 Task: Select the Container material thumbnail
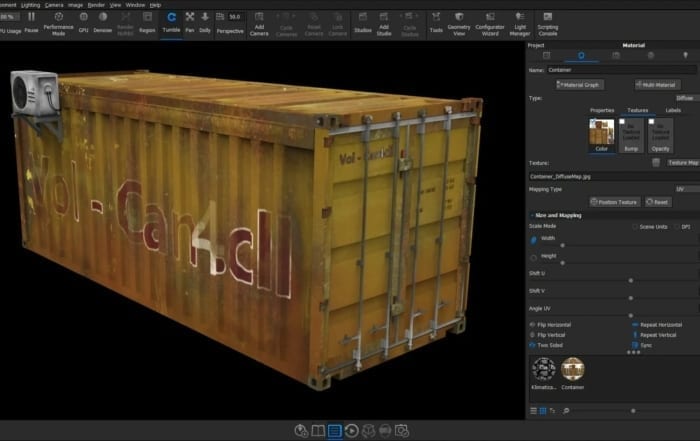click(x=573, y=369)
